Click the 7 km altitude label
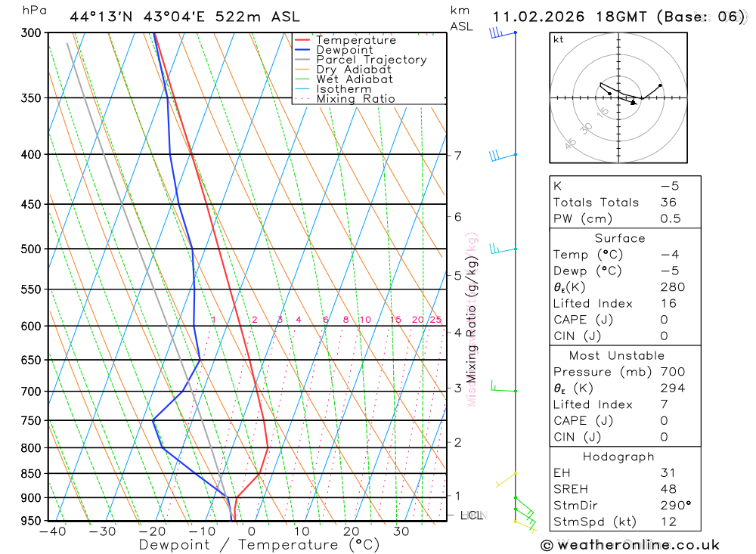This screenshot has width=756, height=554. [457, 156]
